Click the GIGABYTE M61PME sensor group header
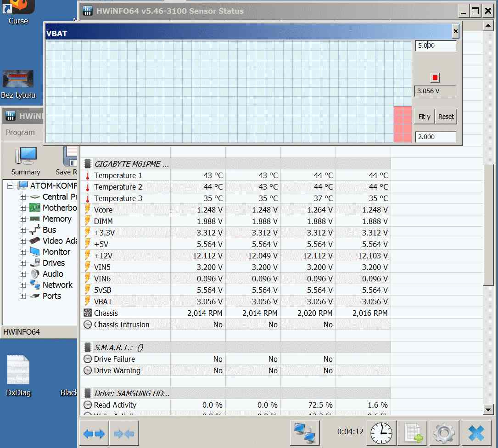The width and height of the screenshot is (498, 448). 235,164
